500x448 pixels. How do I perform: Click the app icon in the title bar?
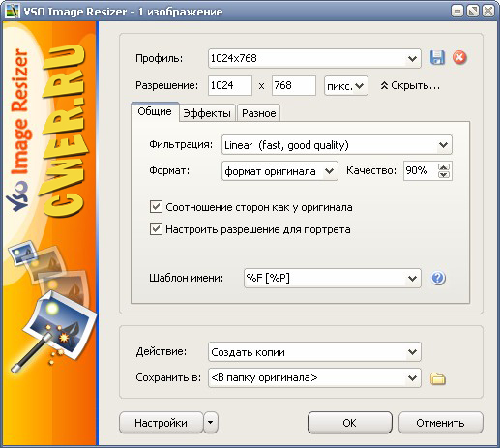[13, 12]
